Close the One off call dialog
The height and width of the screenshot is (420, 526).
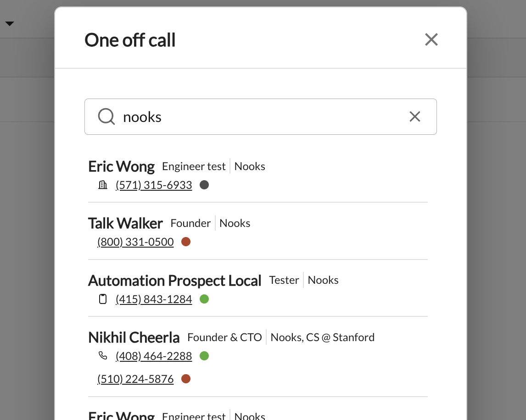(x=431, y=39)
